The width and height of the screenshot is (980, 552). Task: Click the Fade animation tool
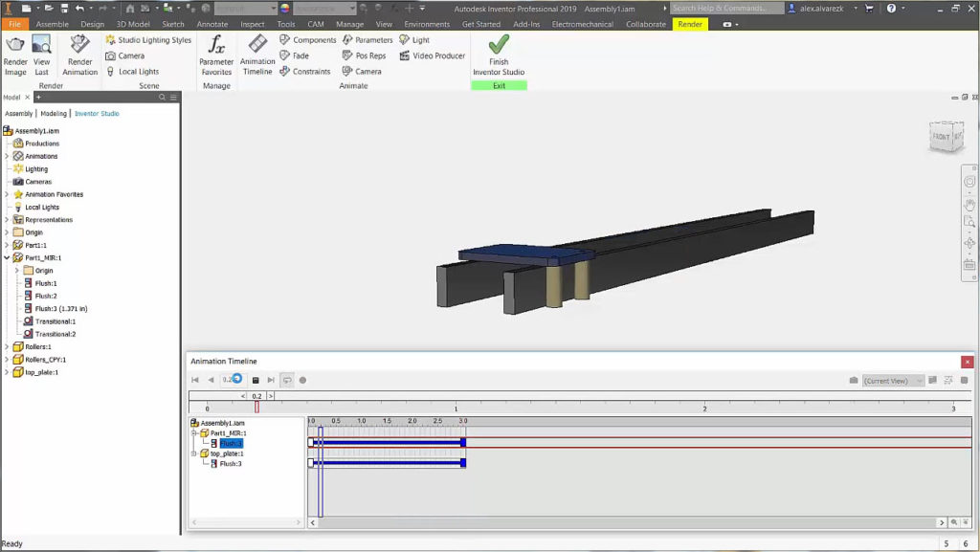295,55
